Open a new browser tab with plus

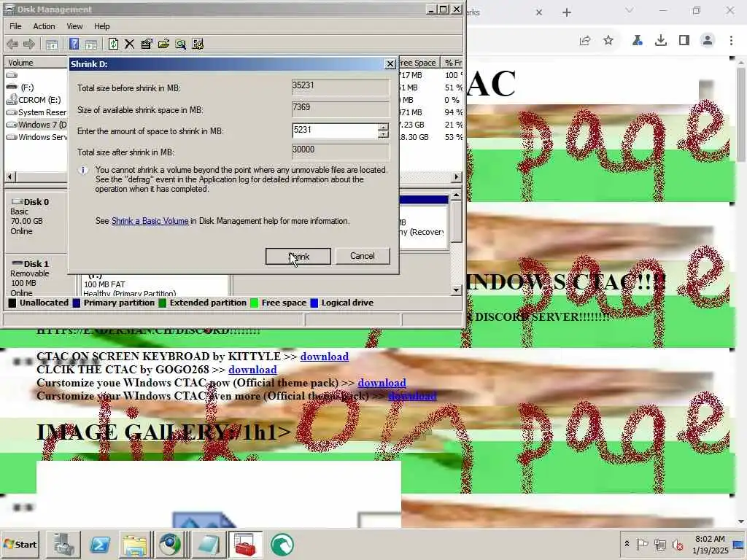pos(566,12)
